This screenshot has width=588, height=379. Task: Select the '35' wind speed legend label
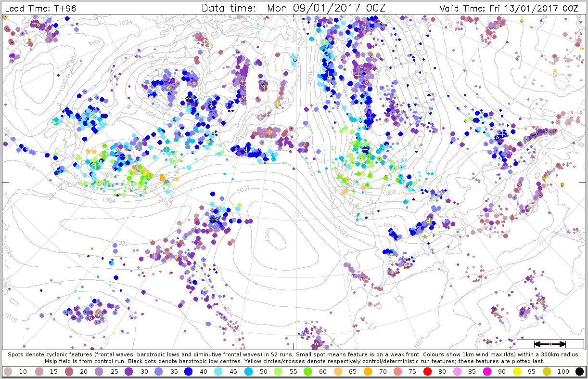(x=175, y=371)
